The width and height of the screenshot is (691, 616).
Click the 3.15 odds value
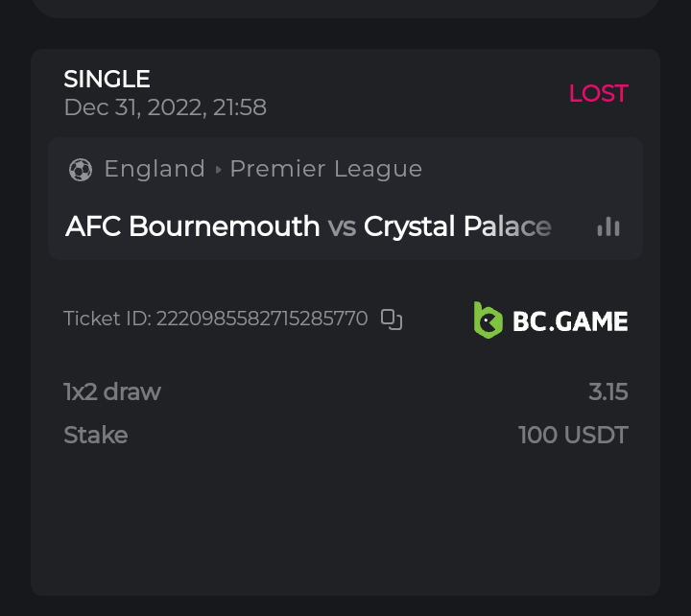608,391
